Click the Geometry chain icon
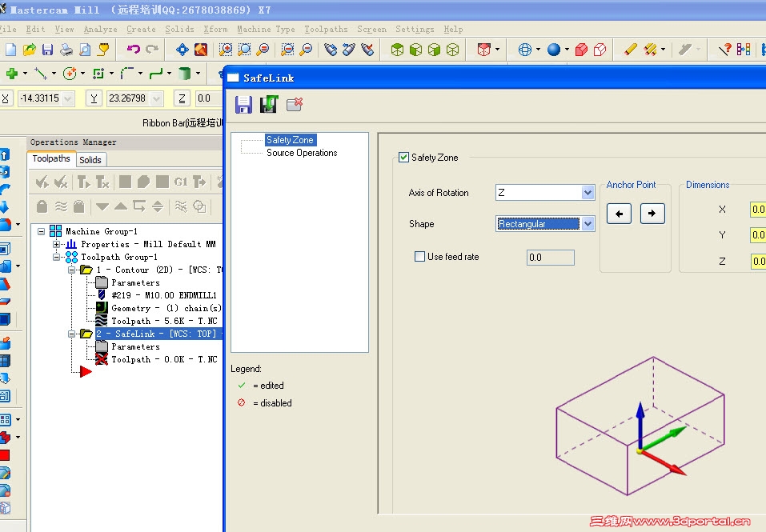 point(102,307)
